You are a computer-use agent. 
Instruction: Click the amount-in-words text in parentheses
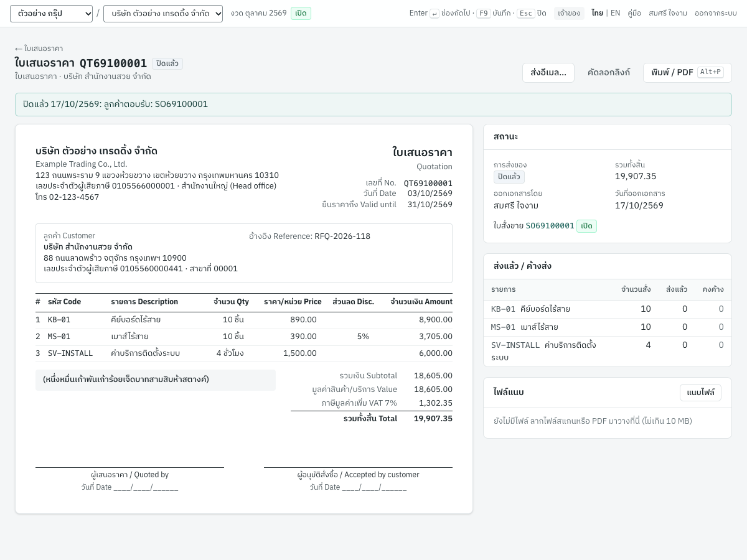coord(126,380)
